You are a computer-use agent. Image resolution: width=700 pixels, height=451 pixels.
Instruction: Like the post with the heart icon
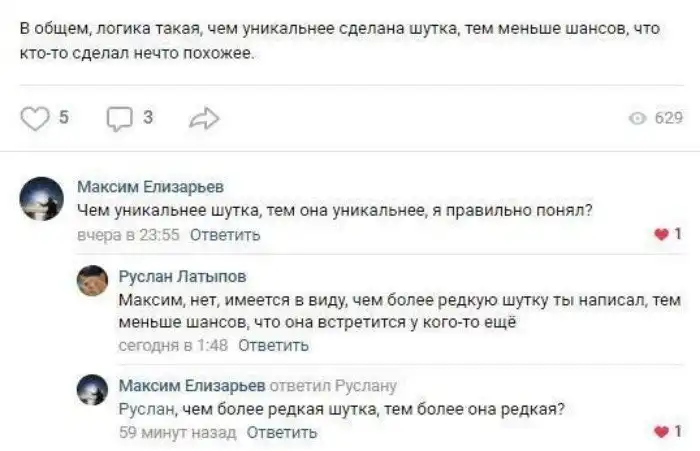tap(35, 119)
